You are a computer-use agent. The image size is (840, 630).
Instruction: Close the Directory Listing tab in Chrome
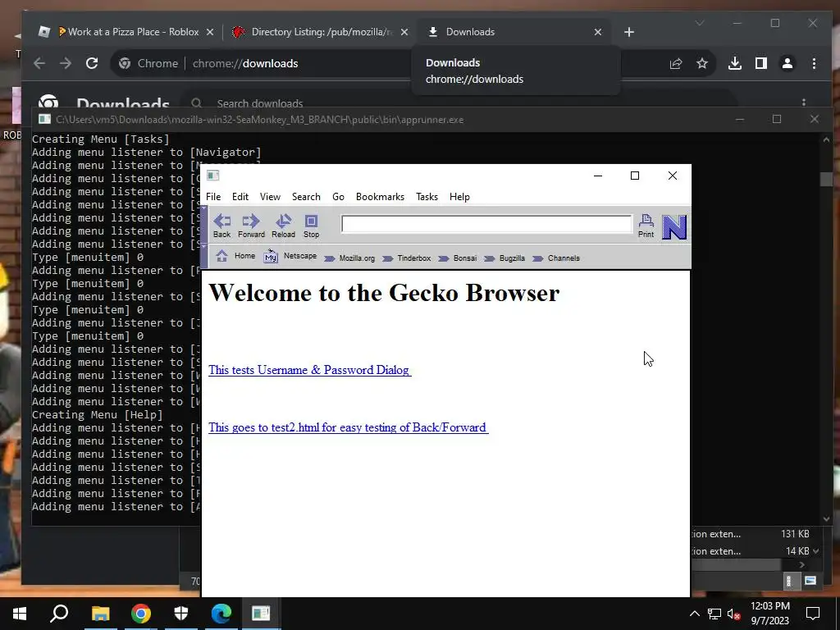coord(404,32)
